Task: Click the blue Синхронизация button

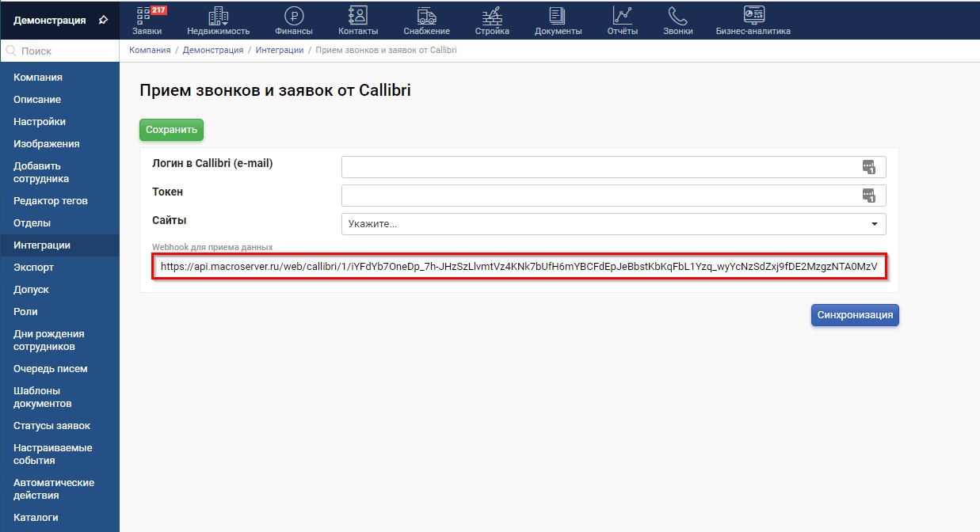Action: 855,315
